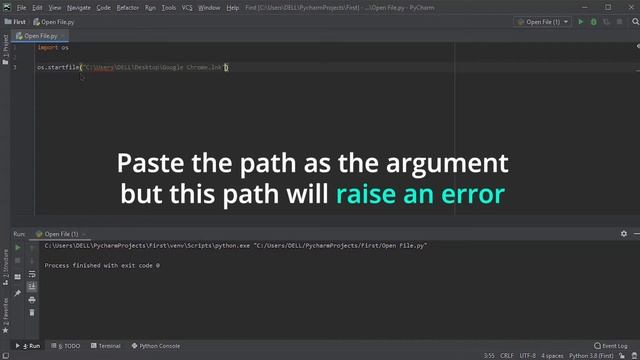The height and width of the screenshot is (360, 640).
Task: Open the VCS menu
Action: [187, 8]
